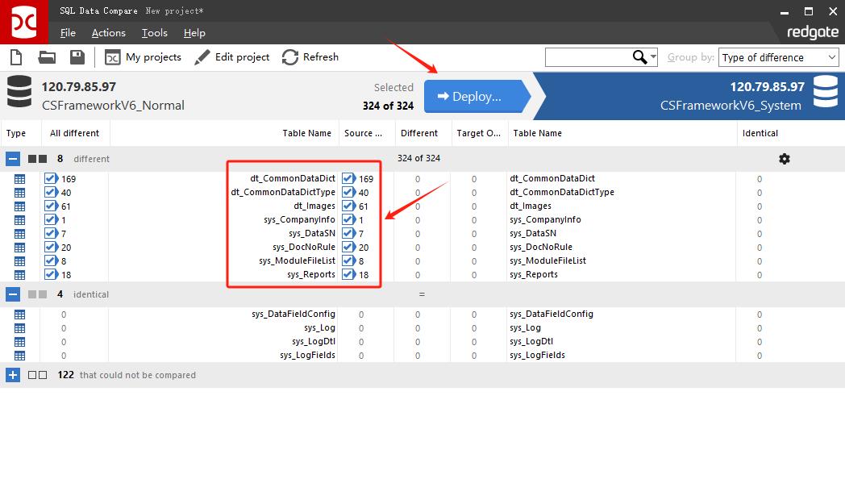This screenshot has height=504, width=845.
Task: Uncheck the All different checkbox for dt_Images
Action: [51, 206]
